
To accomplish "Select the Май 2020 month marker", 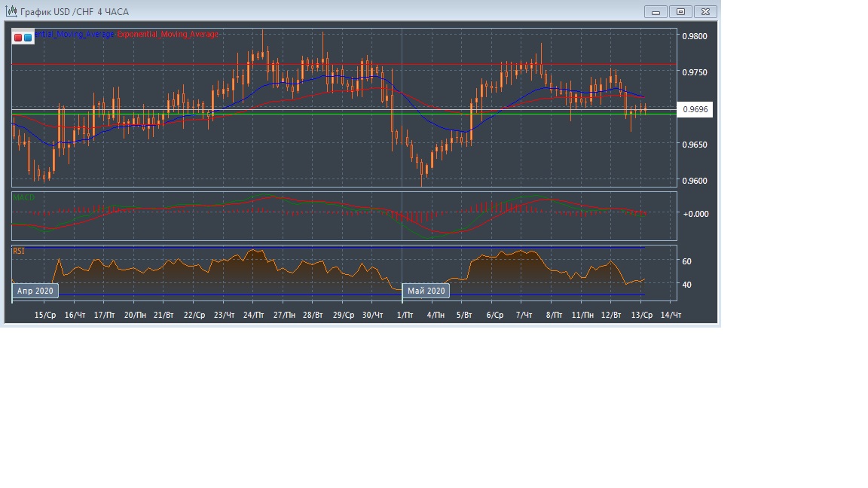I will [426, 290].
